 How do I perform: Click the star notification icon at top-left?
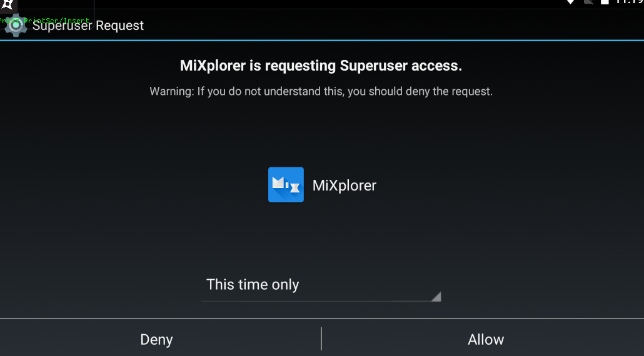tap(8, 4)
